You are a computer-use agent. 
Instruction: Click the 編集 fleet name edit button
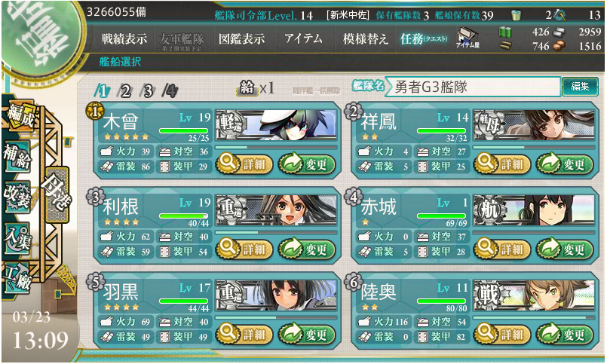coord(580,86)
